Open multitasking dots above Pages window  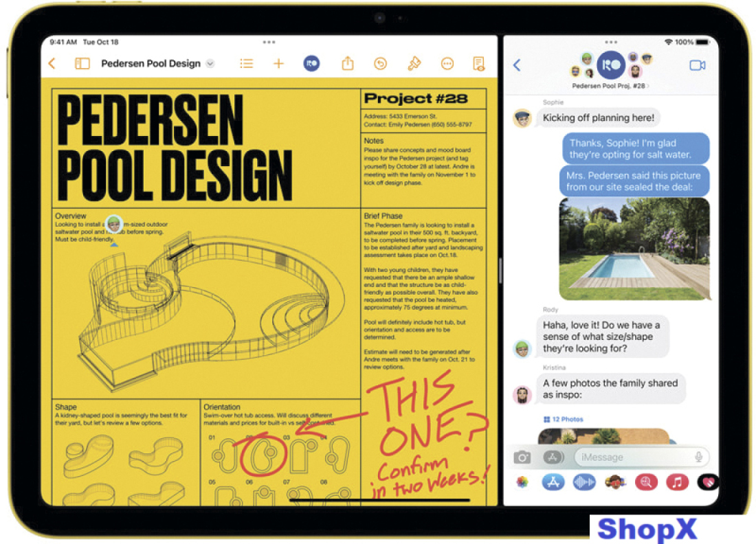(269, 43)
